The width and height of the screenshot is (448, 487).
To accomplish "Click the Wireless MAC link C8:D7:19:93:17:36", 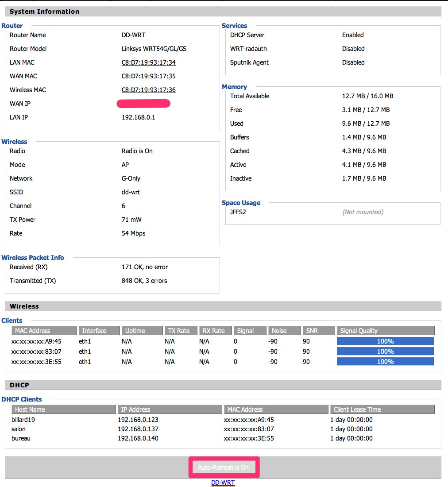I will tap(148, 90).
